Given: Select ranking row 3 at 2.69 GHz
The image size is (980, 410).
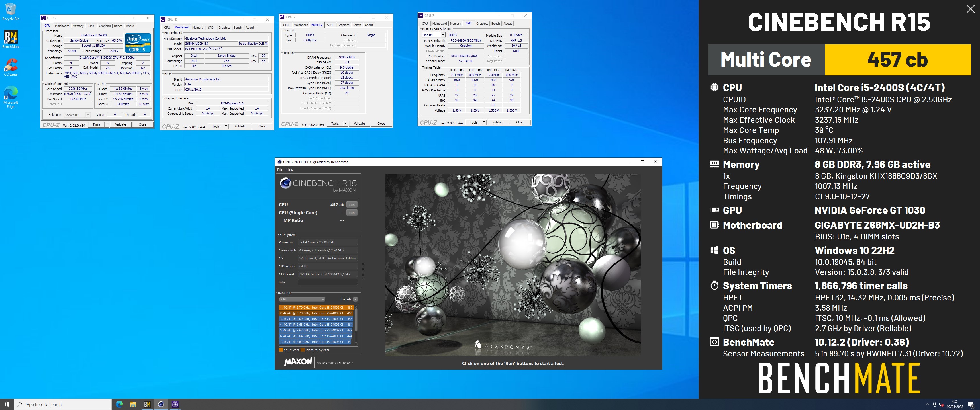Looking at the screenshot, I should (316, 319).
